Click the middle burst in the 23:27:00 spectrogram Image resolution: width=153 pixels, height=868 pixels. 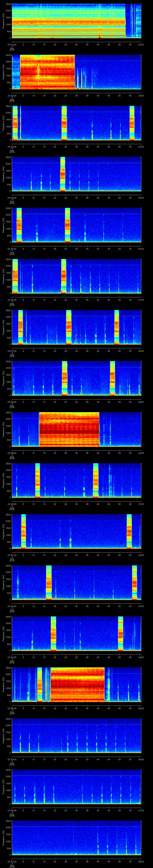click(69, 327)
